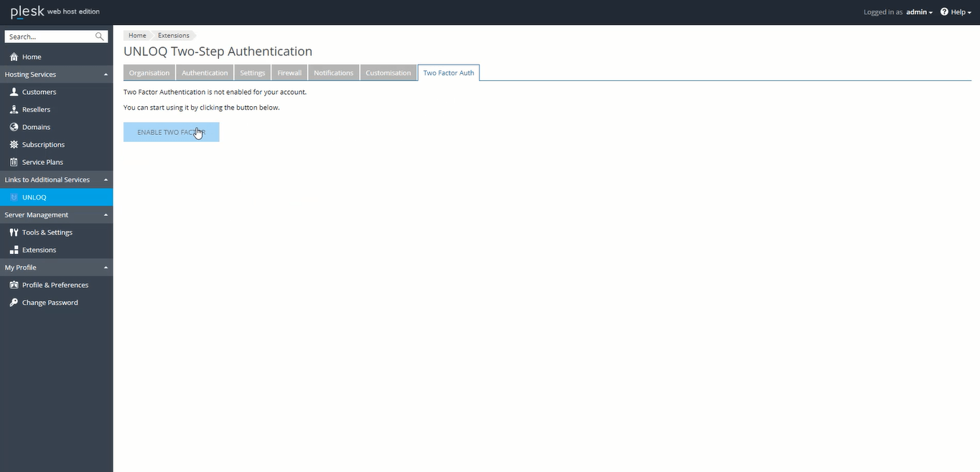
Task: Switch to the Notifications tab
Action: pos(334,72)
